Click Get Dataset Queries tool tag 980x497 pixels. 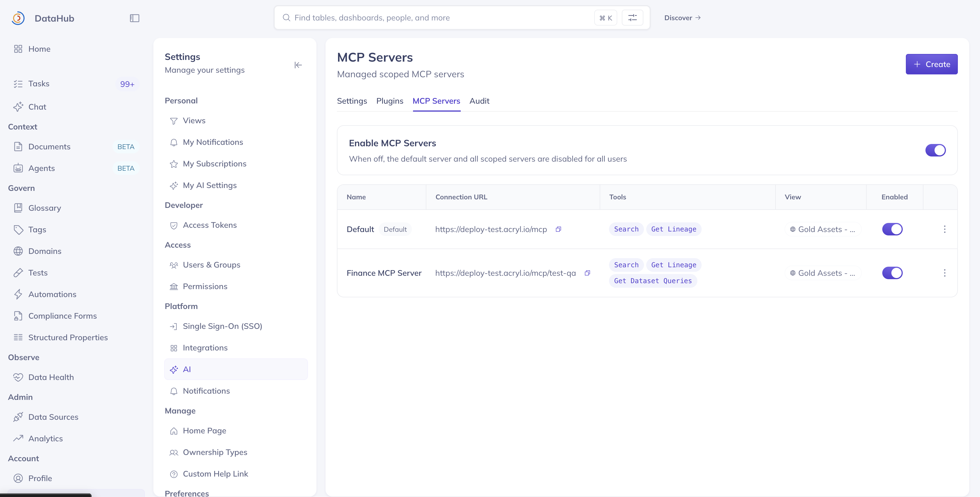pyautogui.click(x=653, y=281)
